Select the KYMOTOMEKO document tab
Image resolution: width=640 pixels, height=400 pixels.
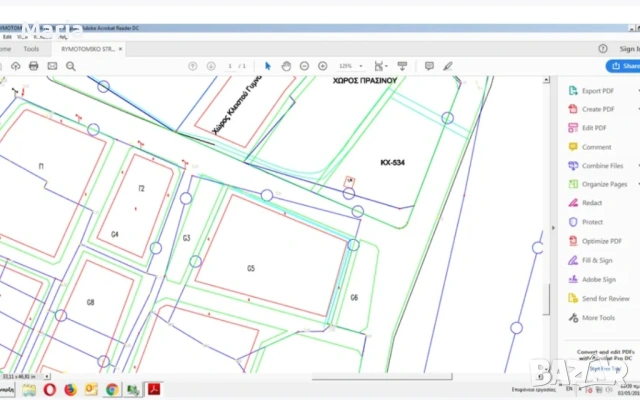point(88,48)
